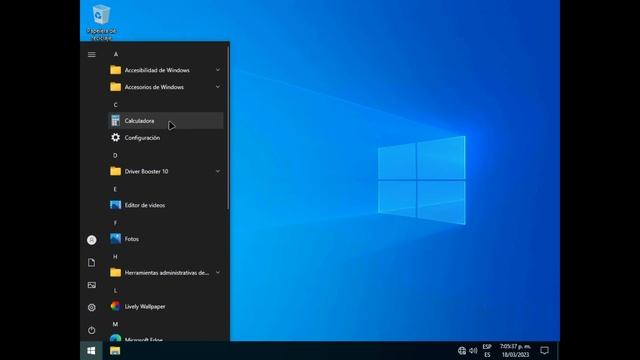Open the Recycle Bin desktop icon

pyautogui.click(x=101, y=22)
